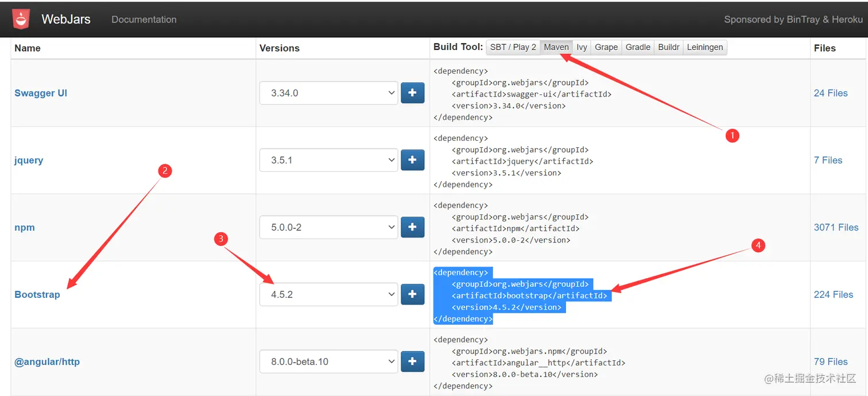This screenshot has width=868, height=396.
Task: Open the npm library link
Action: pos(25,228)
